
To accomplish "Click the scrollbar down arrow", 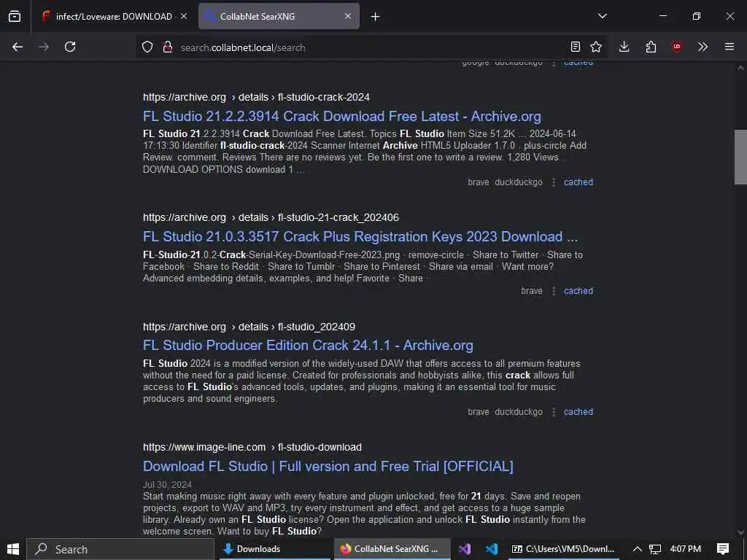I will tap(740, 532).
